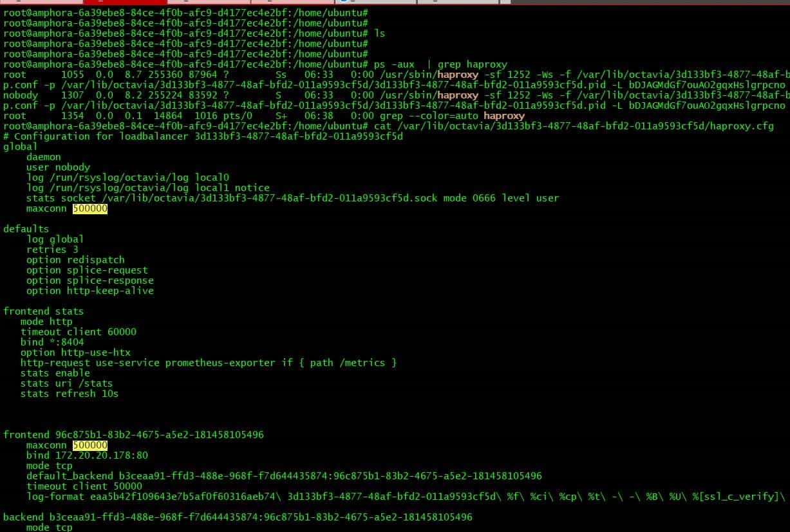Click the 'bind 172.20.20.178:80' line

[87, 455]
